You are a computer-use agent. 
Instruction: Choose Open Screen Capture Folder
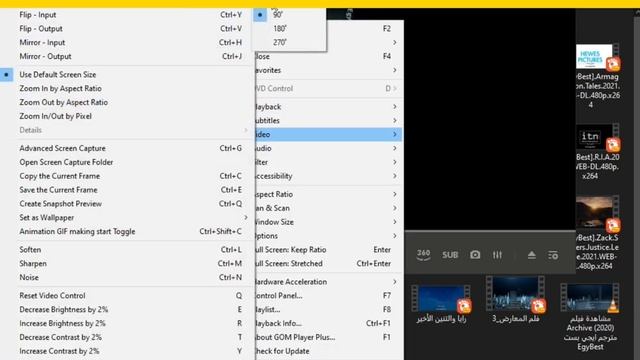(126, 162)
